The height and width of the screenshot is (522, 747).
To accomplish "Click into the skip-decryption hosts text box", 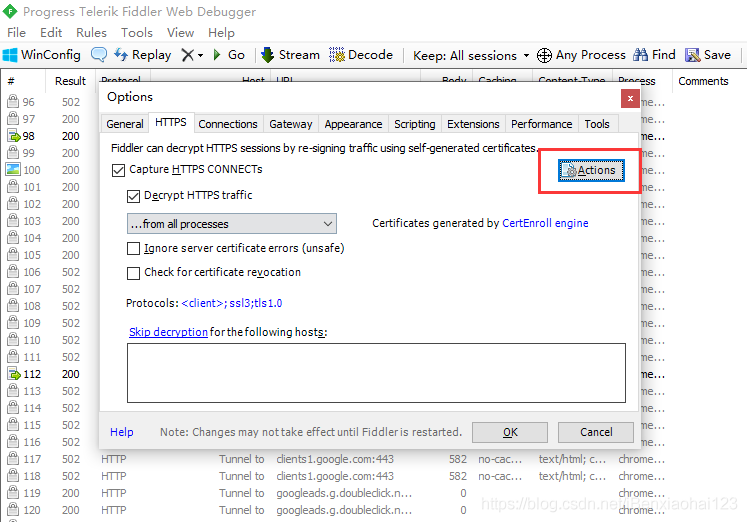I will point(376,373).
